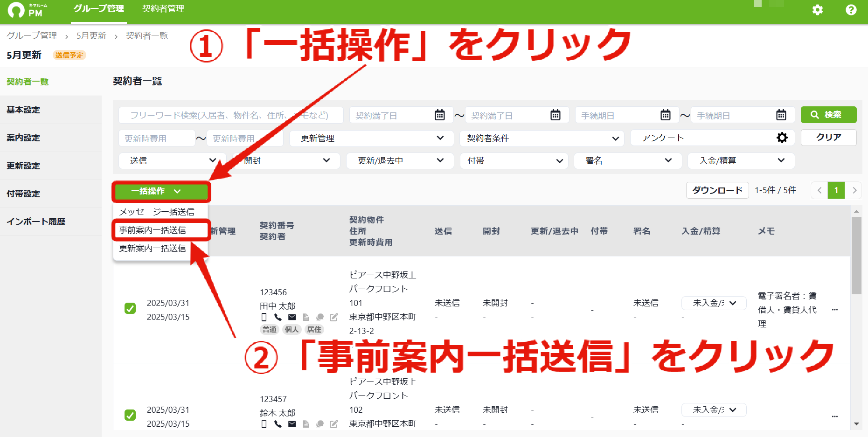This screenshot has height=437, width=868.
Task: Click the table vertical scrollbar thumb
Action: point(856,256)
